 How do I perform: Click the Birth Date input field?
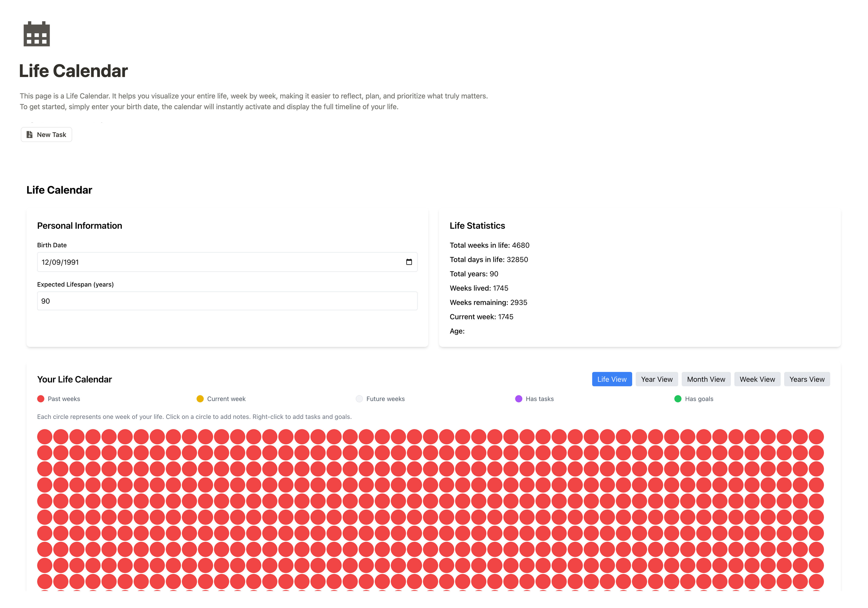click(227, 262)
